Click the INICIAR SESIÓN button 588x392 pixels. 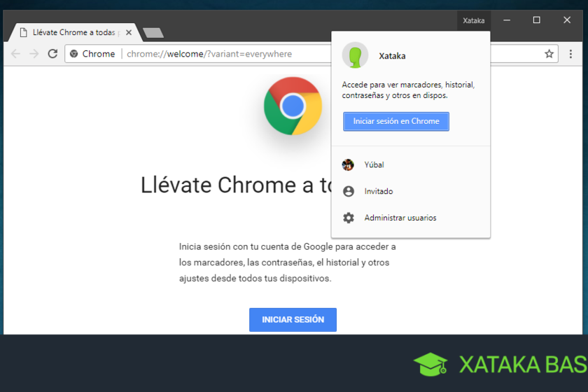pyautogui.click(x=293, y=320)
